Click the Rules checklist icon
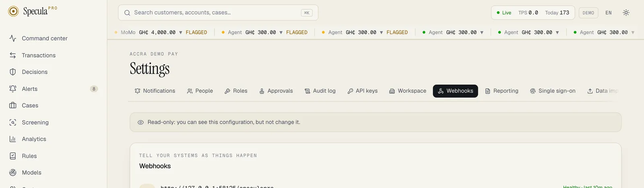The image size is (644, 188). click(x=13, y=156)
